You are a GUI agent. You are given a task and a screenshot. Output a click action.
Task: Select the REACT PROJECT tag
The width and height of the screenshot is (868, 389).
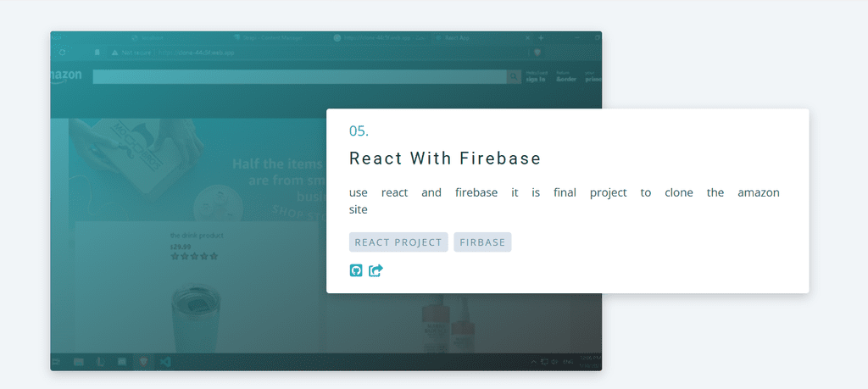[398, 242]
